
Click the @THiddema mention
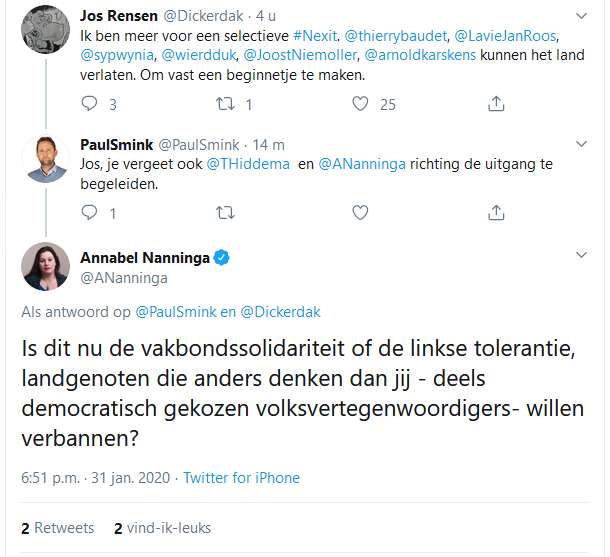coord(250,164)
